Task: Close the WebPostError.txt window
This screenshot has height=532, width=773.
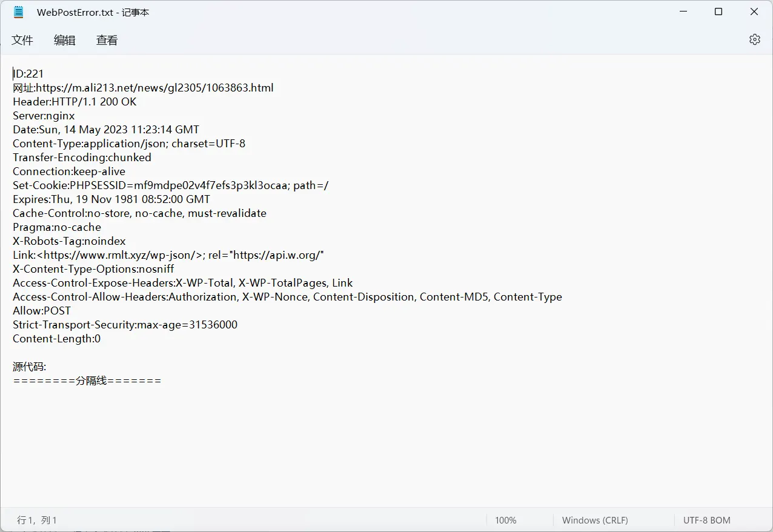Action: 754,12
